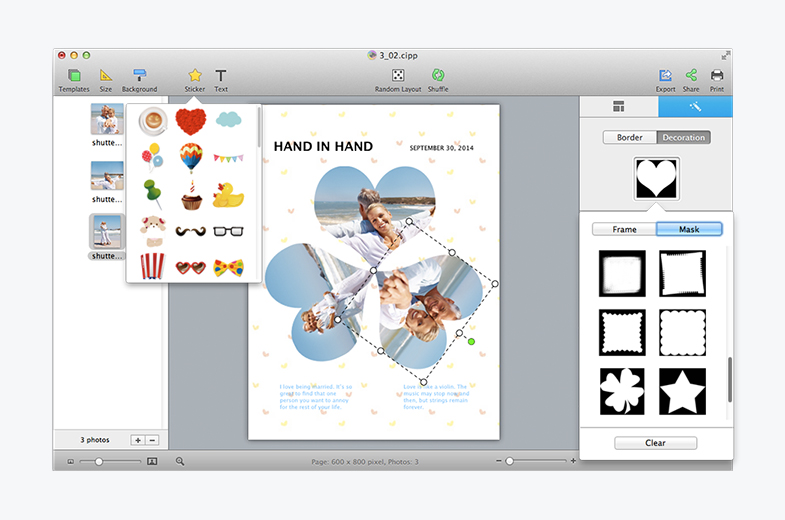Choose the scalloped square mask

[x=682, y=332]
